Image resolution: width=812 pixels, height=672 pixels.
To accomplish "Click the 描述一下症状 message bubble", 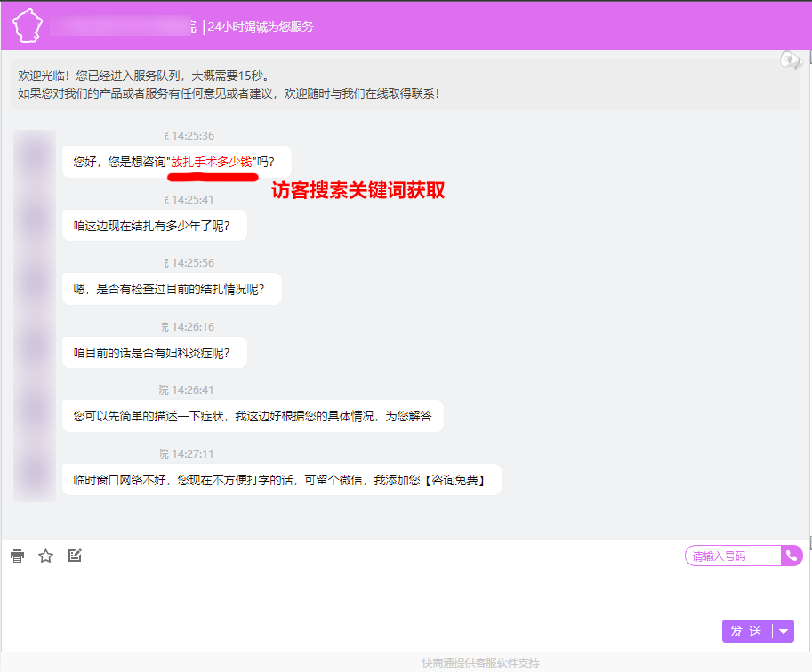I will coord(252,416).
